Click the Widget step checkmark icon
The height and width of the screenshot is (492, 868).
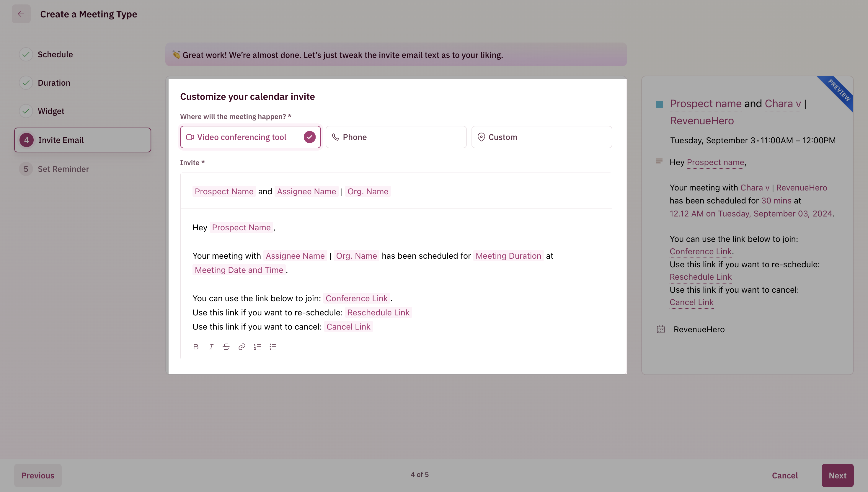pyautogui.click(x=26, y=111)
